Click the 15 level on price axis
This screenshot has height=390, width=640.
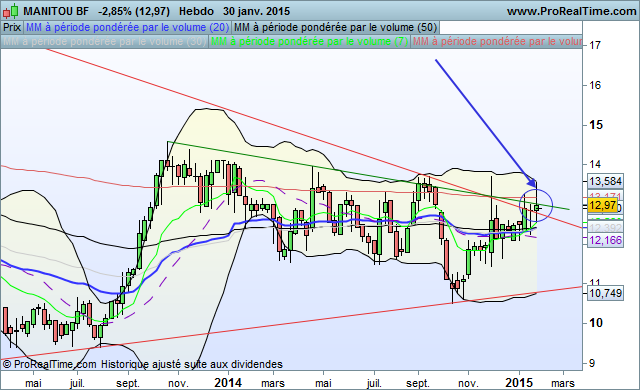tap(596, 125)
